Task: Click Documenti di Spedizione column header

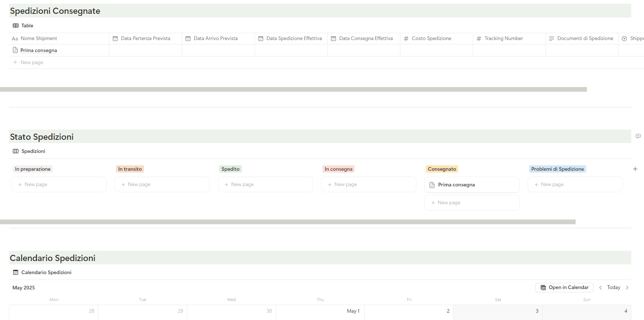Action: pyautogui.click(x=582, y=39)
